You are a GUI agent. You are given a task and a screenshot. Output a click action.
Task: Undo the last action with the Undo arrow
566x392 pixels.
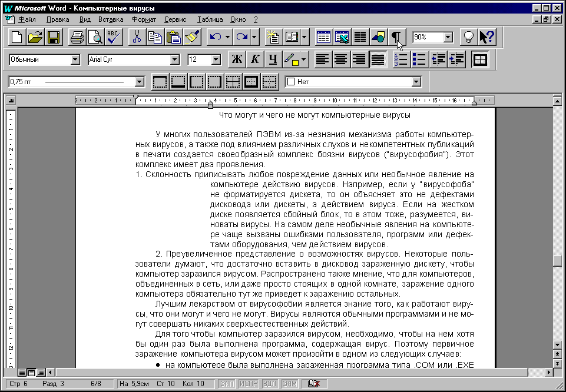(216, 37)
